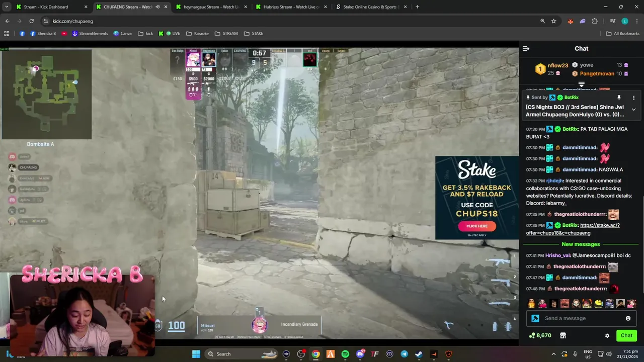Open Chrome profile avatar menu
Image resolution: width=644 pixels, height=362 pixels.
(x=625, y=21)
